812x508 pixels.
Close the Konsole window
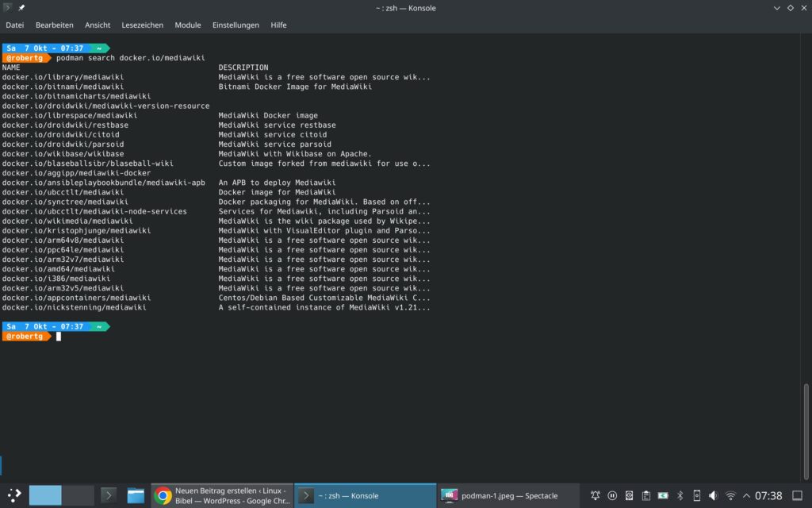(x=804, y=8)
